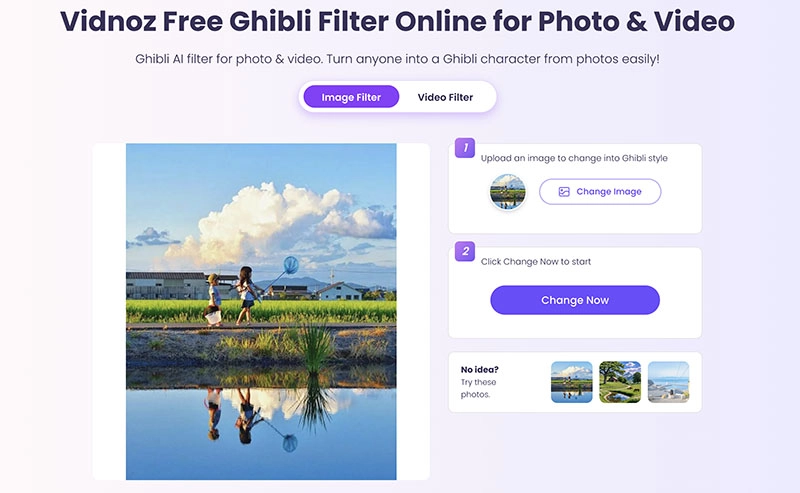
Task: Click the "Upload an image" instruction text
Action: 574,158
